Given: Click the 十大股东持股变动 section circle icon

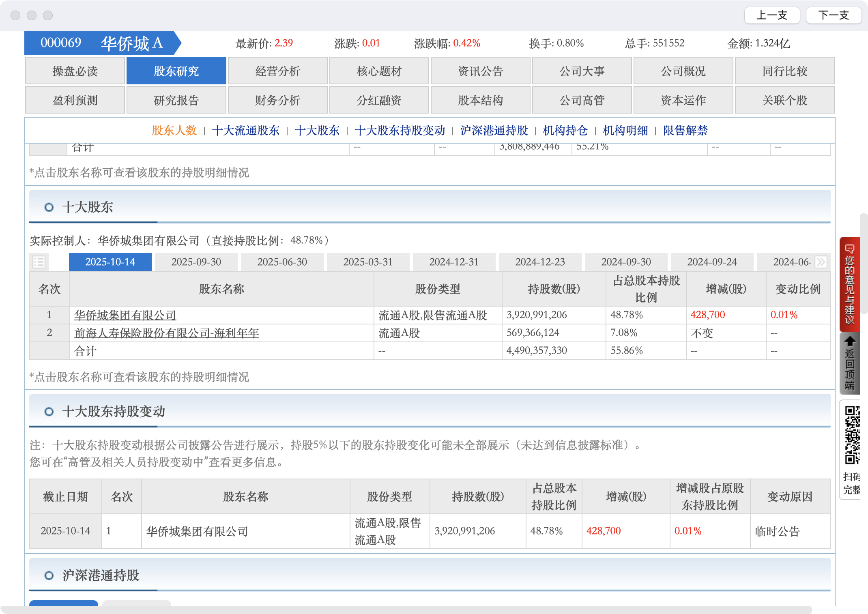Looking at the screenshot, I should [49, 412].
